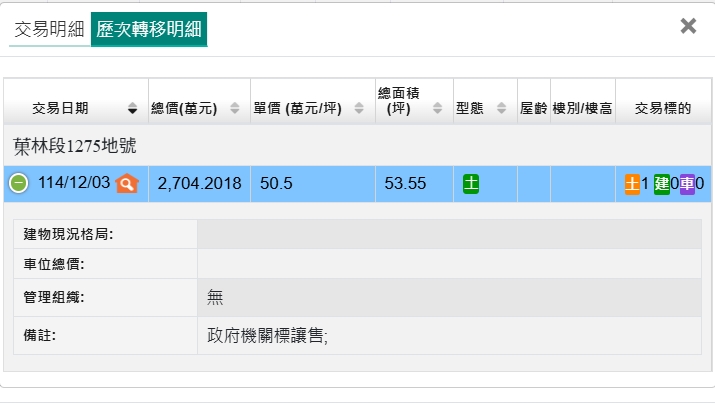Click the orange 土 land count icon
Image resolution: width=715 pixels, height=405 pixels.
coord(632,184)
